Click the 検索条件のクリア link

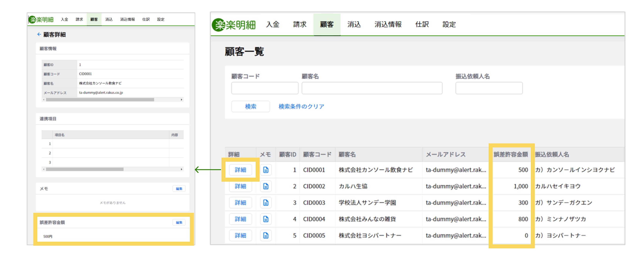[301, 106]
